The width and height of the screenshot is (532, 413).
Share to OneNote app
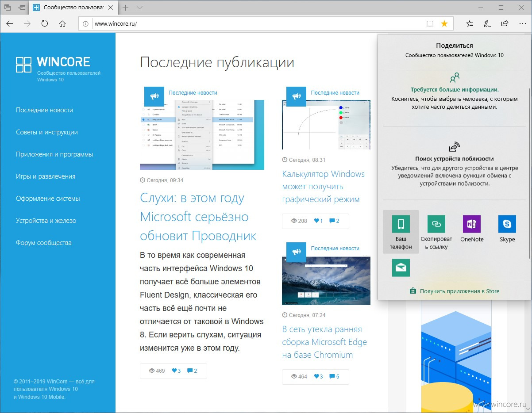point(472,229)
